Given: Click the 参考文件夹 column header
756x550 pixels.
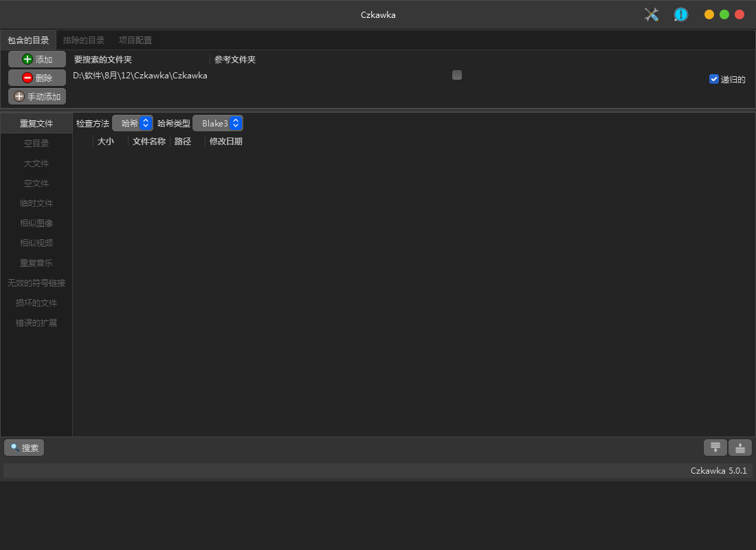Looking at the screenshot, I should coord(235,59).
